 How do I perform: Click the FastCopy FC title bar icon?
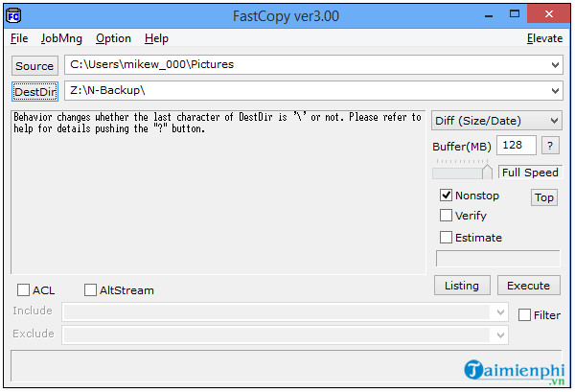(x=14, y=15)
